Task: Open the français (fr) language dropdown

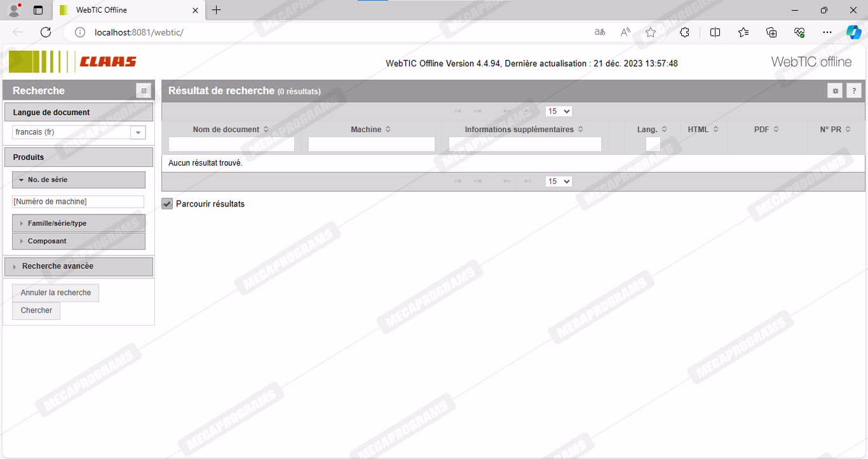Action: [138, 132]
